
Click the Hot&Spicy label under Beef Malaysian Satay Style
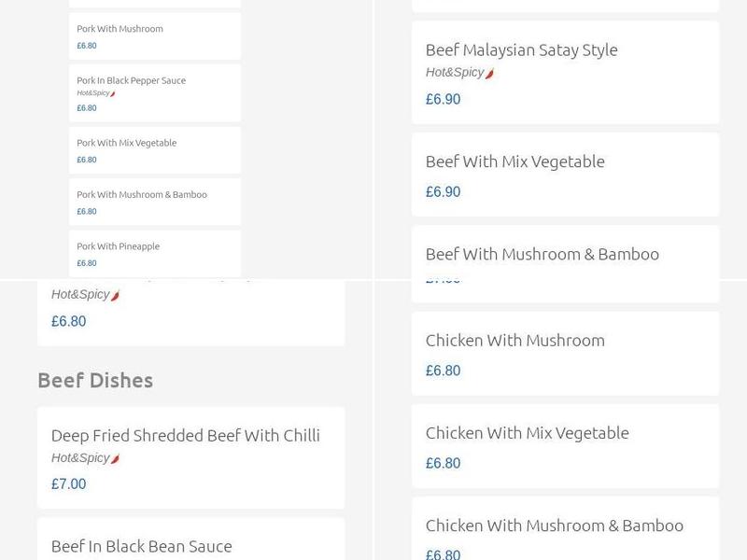(x=453, y=70)
